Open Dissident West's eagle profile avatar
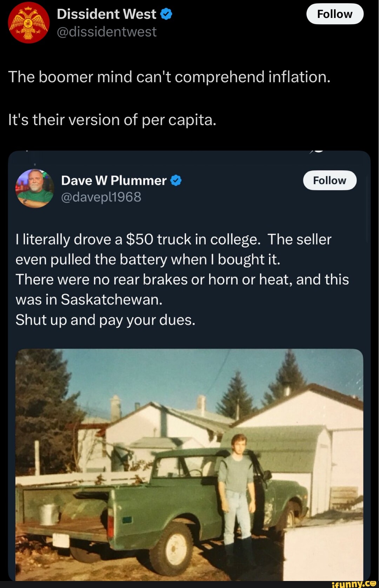 (x=29, y=22)
